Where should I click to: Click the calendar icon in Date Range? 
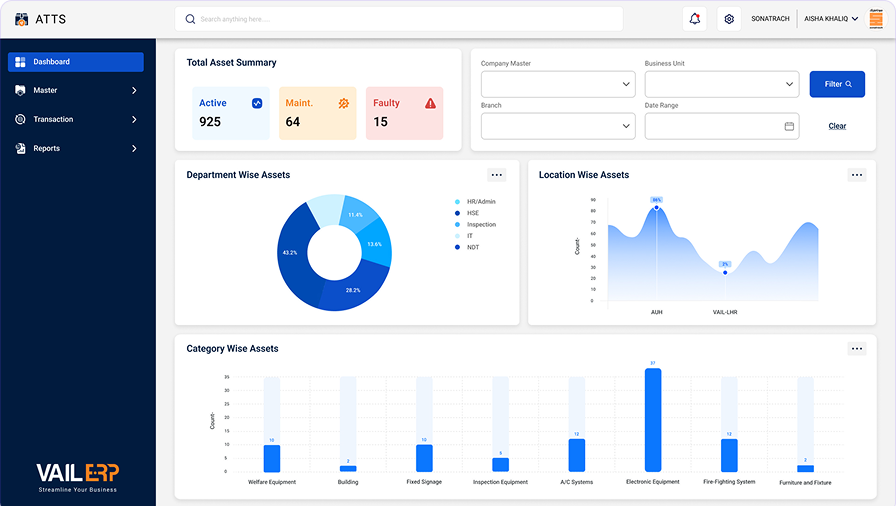pyautogui.click(x=789, y=126)
